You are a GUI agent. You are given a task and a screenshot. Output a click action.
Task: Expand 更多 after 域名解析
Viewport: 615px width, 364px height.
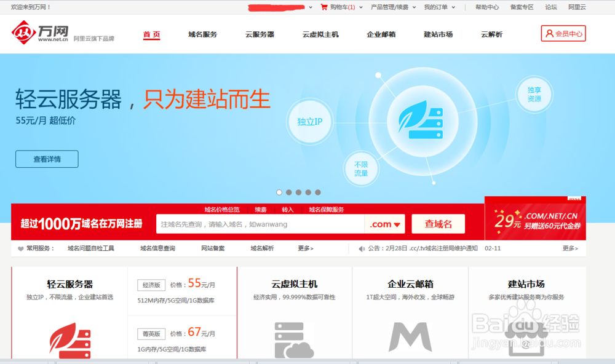coord(306,248)
